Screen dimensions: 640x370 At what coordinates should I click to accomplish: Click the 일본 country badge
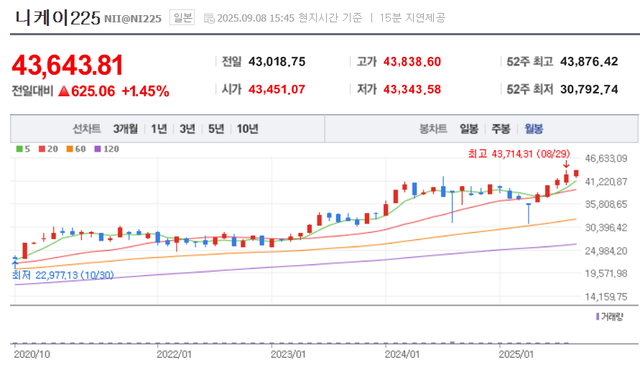tap(182, 18)
